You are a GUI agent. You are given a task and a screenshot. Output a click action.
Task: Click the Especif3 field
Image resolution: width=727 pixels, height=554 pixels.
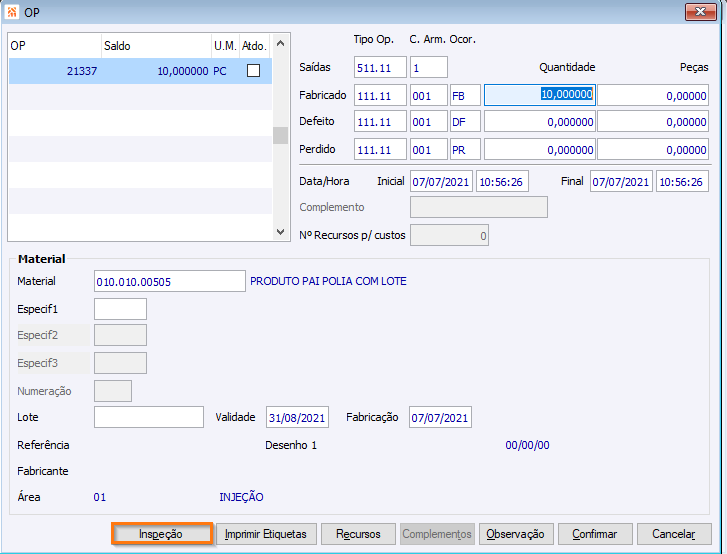pos(121,363)
